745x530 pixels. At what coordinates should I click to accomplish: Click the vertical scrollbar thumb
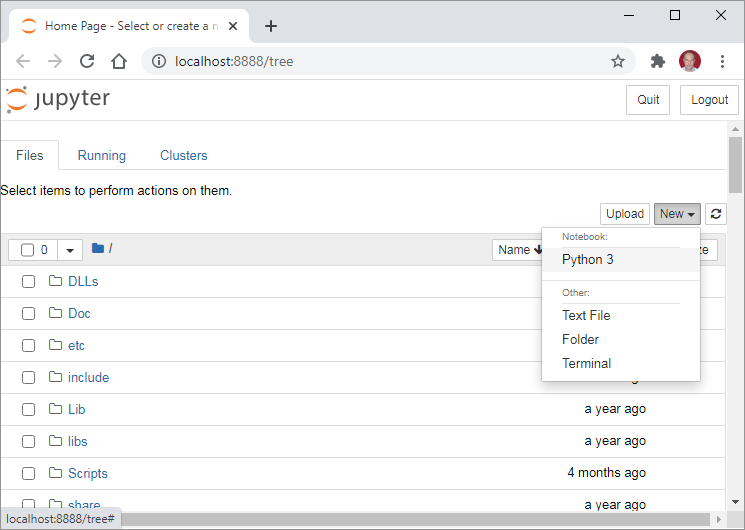(735, 165)
